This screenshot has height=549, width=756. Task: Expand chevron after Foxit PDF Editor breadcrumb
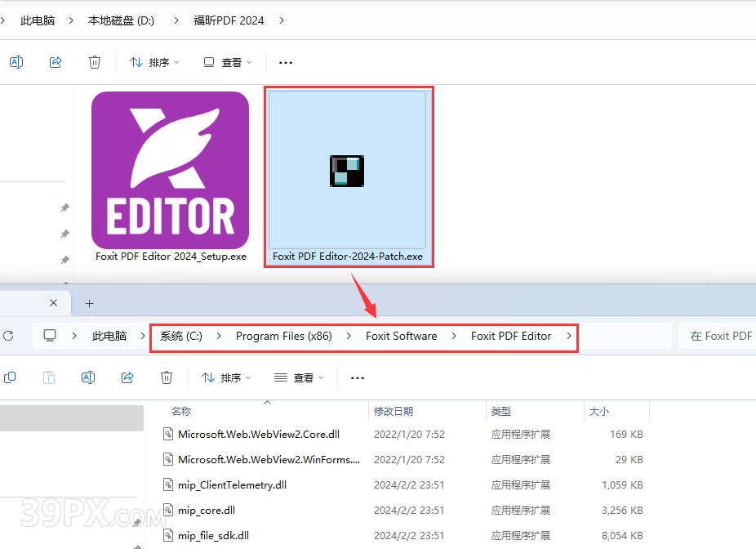click(x=569, y=336)
